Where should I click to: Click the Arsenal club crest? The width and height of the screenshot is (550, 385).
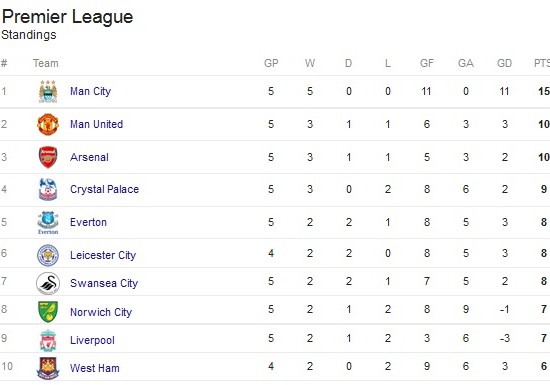point(48,157)
